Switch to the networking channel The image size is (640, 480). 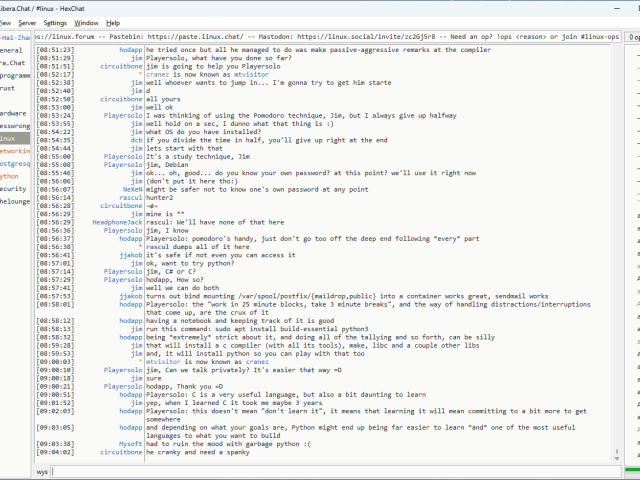(x=14, y=150)
